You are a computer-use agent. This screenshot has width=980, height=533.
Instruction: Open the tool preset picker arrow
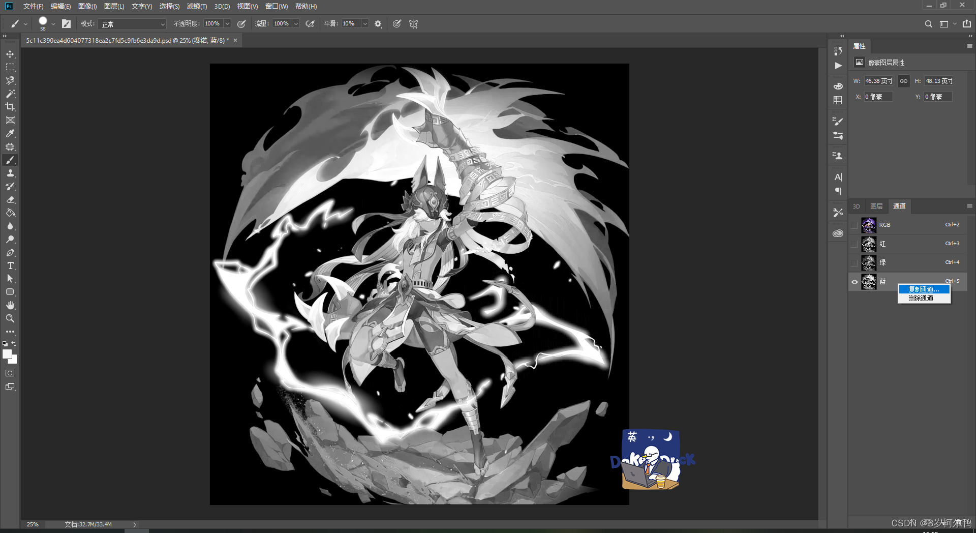[x=25, y=24]
